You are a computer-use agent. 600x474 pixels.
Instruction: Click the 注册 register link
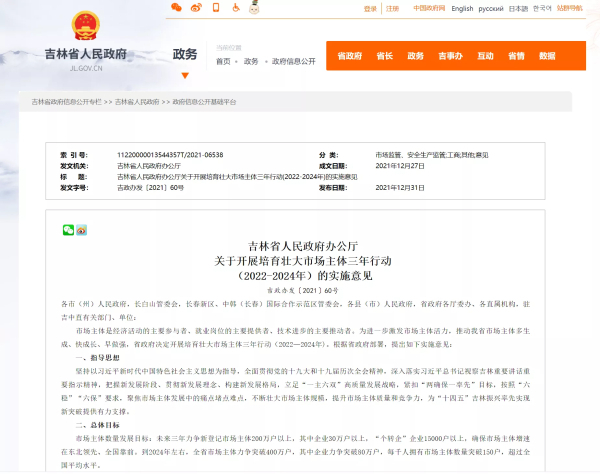coord(393,9)
